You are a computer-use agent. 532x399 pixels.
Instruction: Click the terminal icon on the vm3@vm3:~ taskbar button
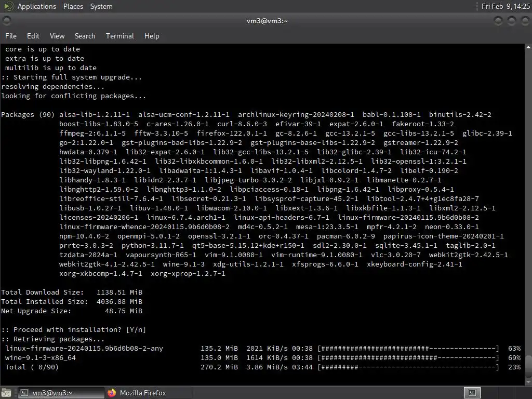click(24, 393)
